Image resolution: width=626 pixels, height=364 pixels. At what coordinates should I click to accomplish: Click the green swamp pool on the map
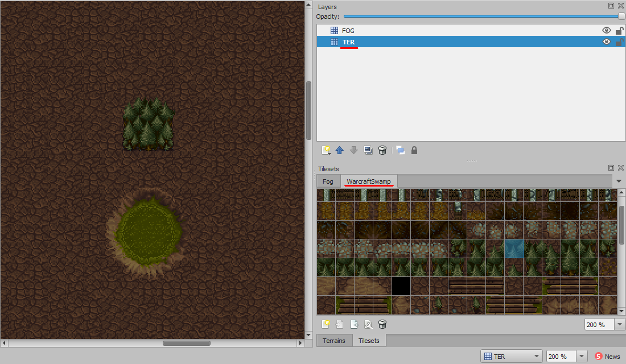[148, 232]
